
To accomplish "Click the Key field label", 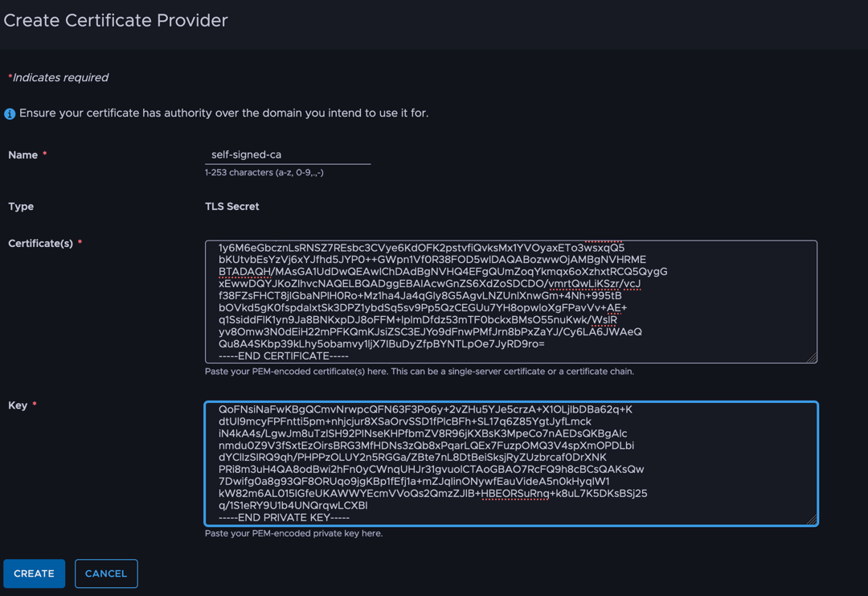I will point(18,405).
